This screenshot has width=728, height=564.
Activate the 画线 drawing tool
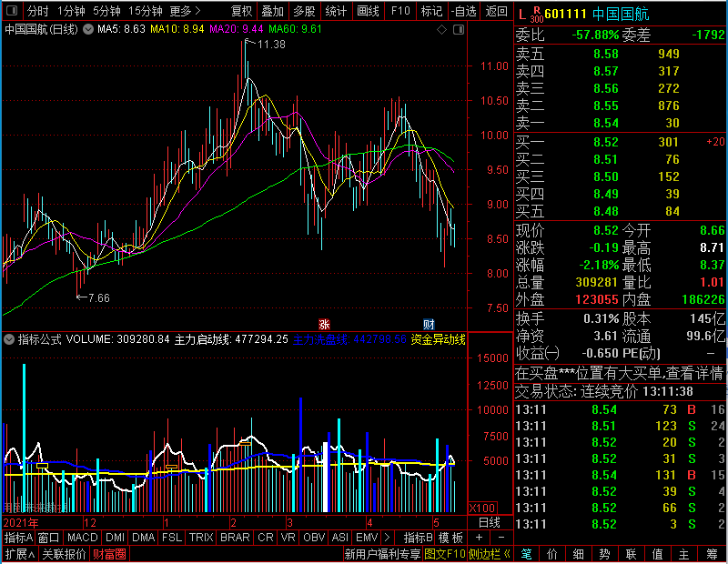[368, 11]
